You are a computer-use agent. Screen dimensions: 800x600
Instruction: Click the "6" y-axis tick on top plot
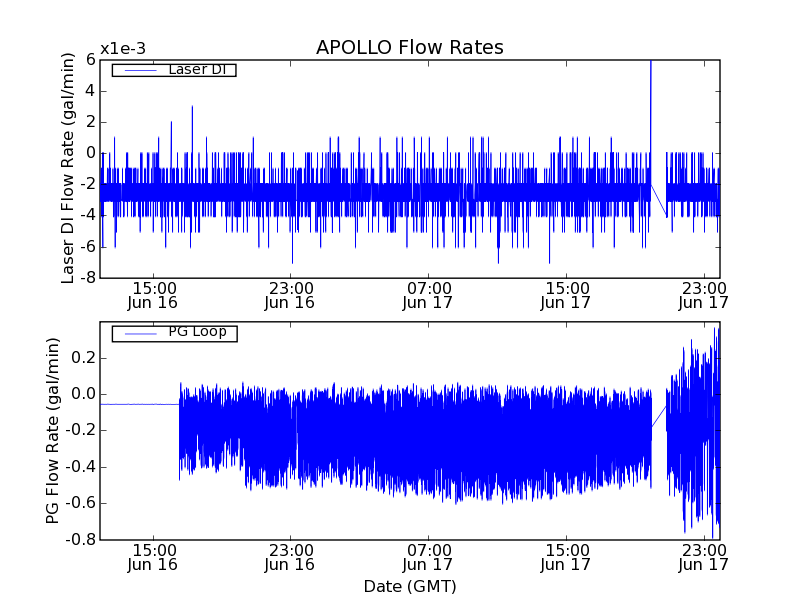coord(90,60)
